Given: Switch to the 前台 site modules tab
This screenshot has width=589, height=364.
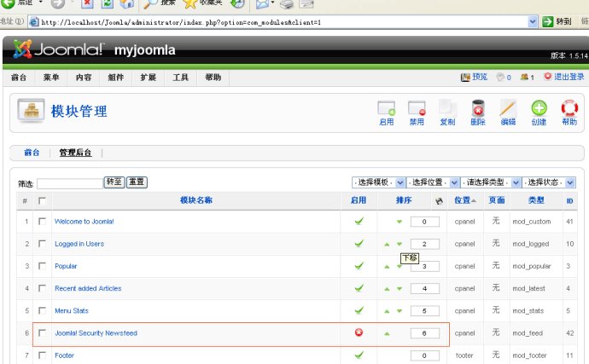Looking at the screenshot, I should 32,153.
